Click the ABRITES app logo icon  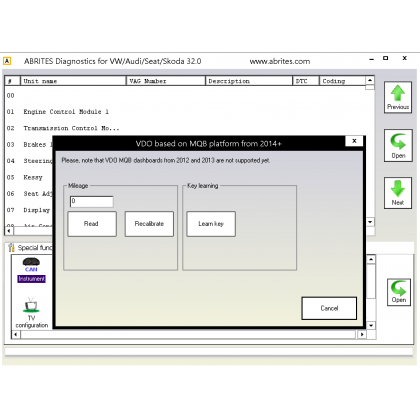7,61
